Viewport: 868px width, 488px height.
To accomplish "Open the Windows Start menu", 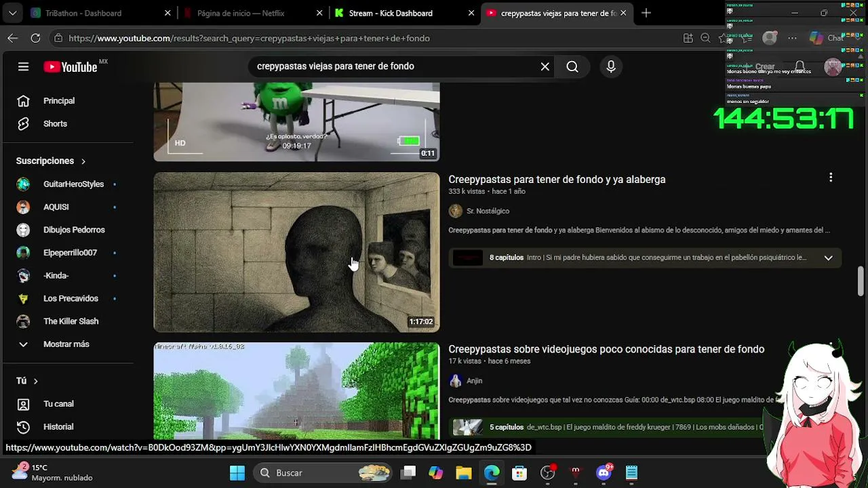I will click(237, 473).
